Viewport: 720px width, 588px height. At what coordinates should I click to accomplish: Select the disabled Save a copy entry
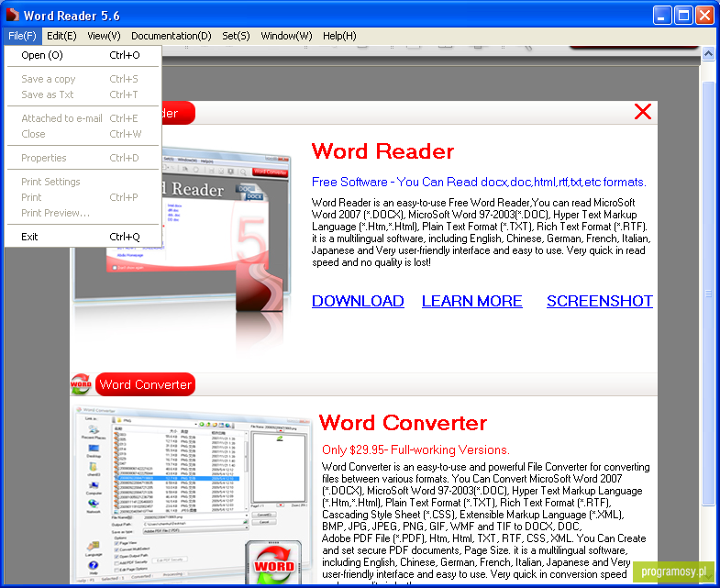click(83, 79)
